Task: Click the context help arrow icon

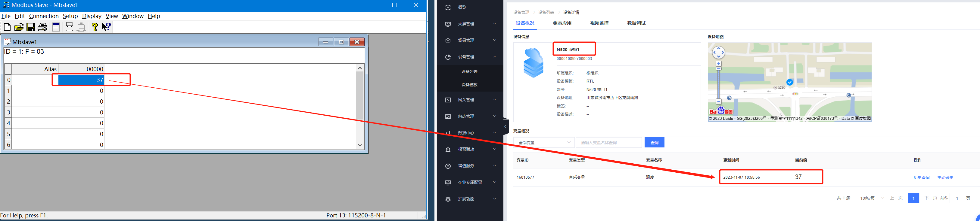Action: [x=107, y=27]
